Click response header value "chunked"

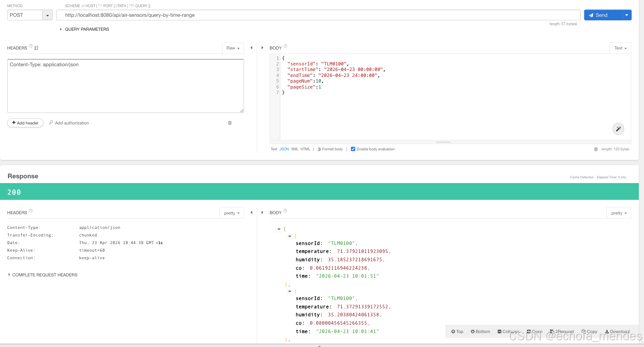point(88,235)
